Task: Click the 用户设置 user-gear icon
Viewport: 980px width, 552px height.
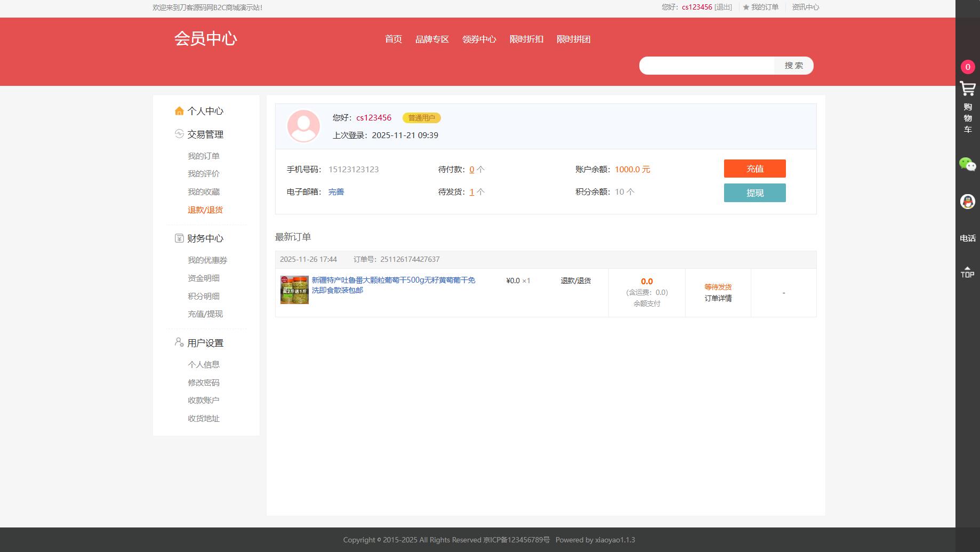Action: click(178, 342)
